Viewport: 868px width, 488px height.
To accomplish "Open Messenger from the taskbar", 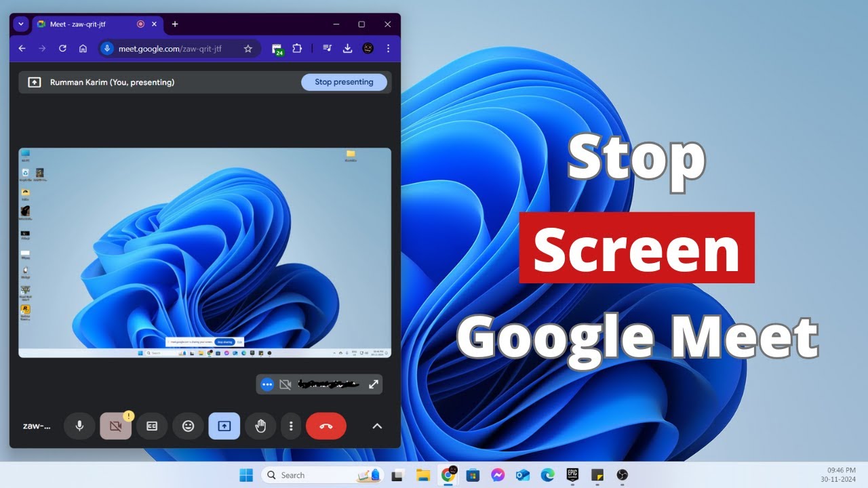I will (x=498, y=475).
